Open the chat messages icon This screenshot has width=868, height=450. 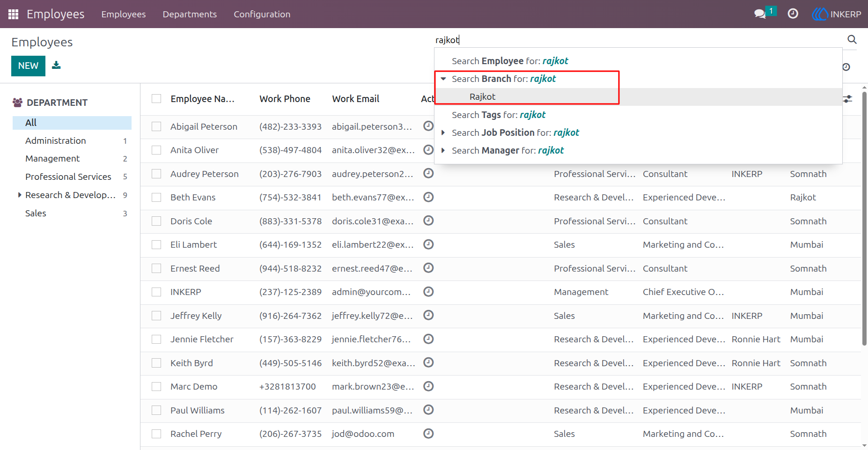click(x=760, y=14)
